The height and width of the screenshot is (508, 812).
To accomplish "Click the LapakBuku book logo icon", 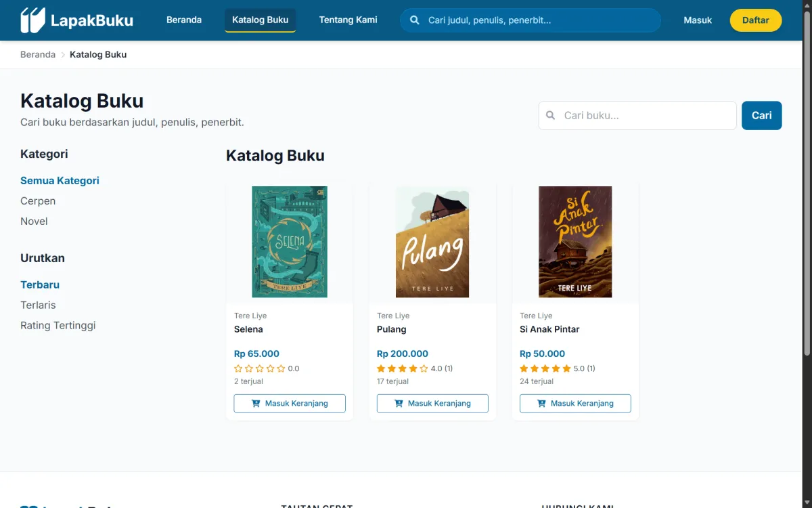I will point(32,20).
